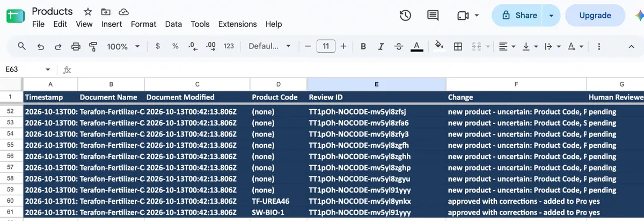Increase font size with plus button

point(343,46)
